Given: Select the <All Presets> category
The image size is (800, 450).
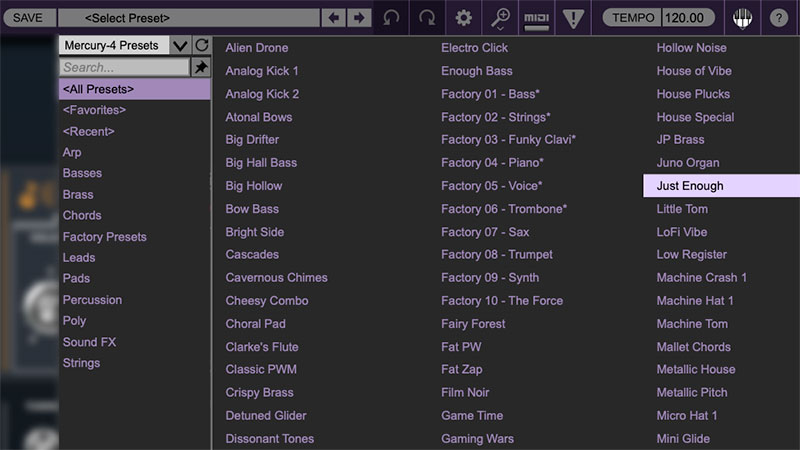Looking at the screenshot, I should (x=135, y=89).
